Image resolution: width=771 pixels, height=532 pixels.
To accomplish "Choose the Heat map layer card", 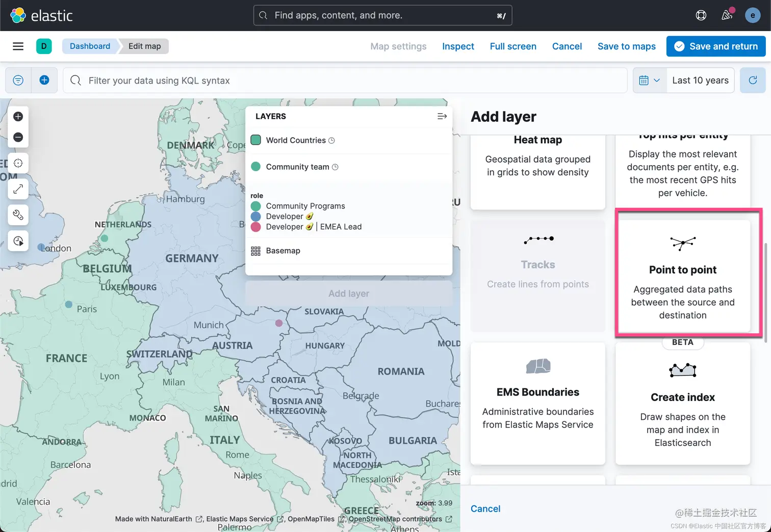I will pos(538,171).
